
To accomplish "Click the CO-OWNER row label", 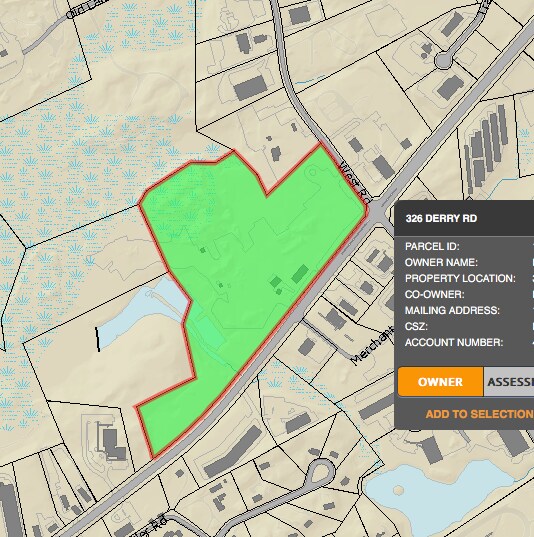I will point(434,295).
